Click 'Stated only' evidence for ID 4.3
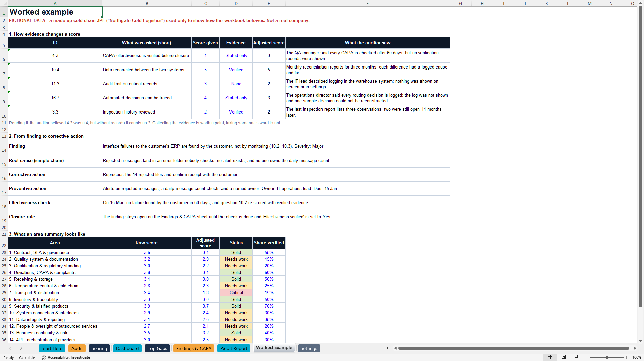The height and width of the screenshot is (361, 644). (x=236, y=56)
